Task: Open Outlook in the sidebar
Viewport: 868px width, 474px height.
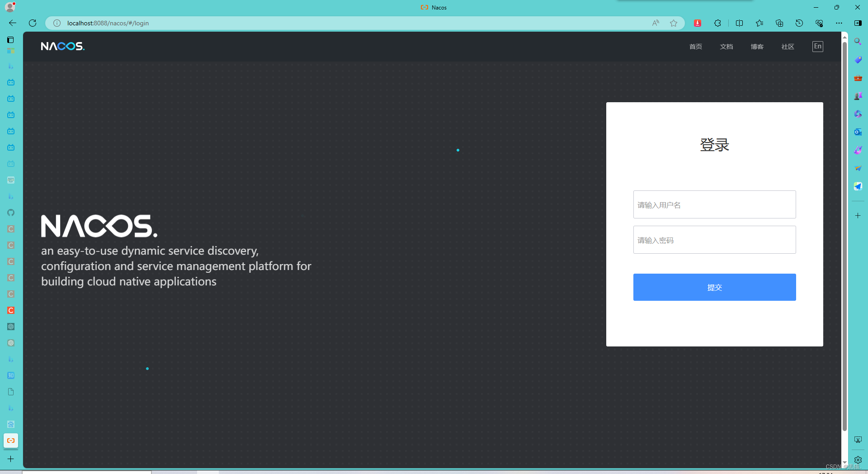Action: 858,132
